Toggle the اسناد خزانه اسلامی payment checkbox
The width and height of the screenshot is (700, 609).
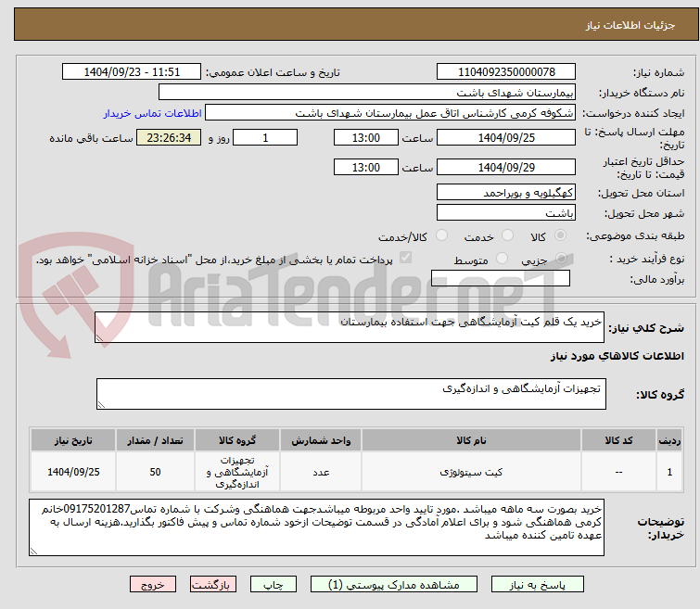405,258
